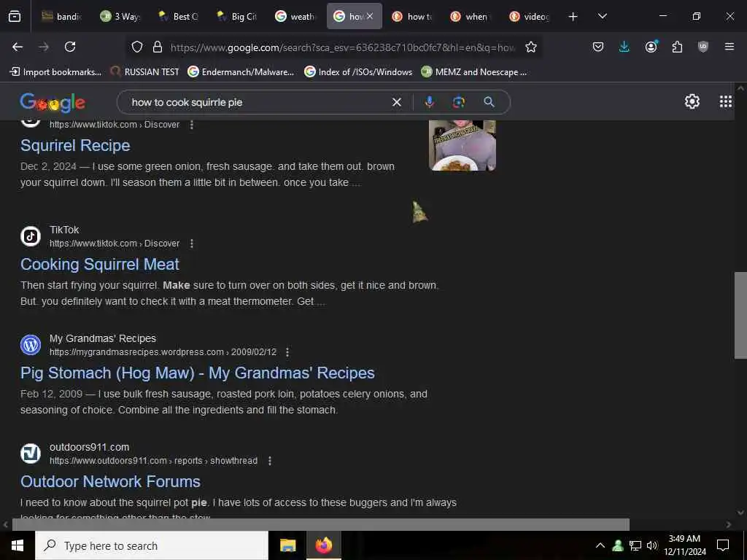Screen dimensions: 747x560
Task: Open the clock showing 3:49 AM
Action: click(684, 545)
